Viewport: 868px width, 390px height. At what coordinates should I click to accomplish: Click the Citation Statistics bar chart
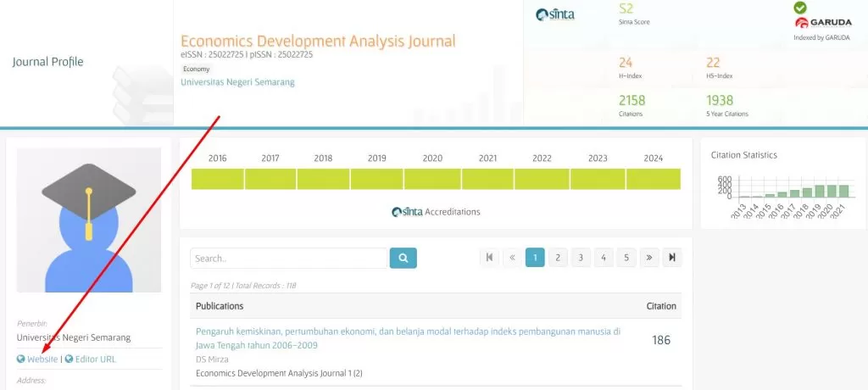pos(783,191)
